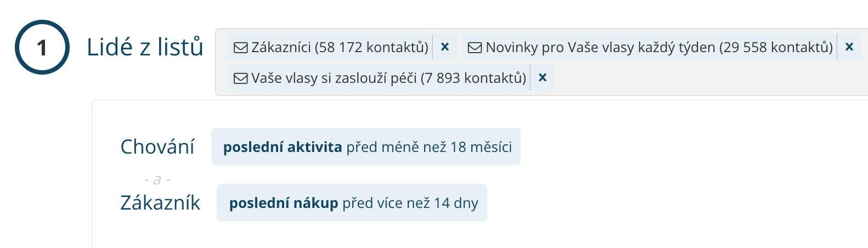The width and height of the screenshot is (868, 248).
Task: Edit the 'před více než 14 dny' value
Action: tap(410, 203)
